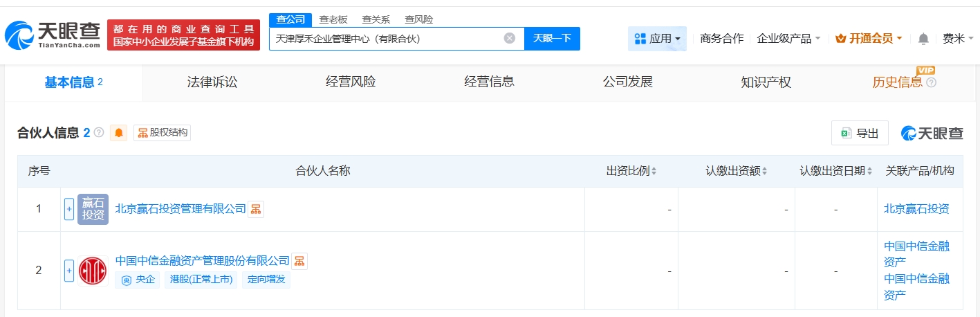Image resolution: width=980 pixels, height=317 pixels.
Task: Click the CITIC red logo thumbnail
Action: [x=93, y=271]
